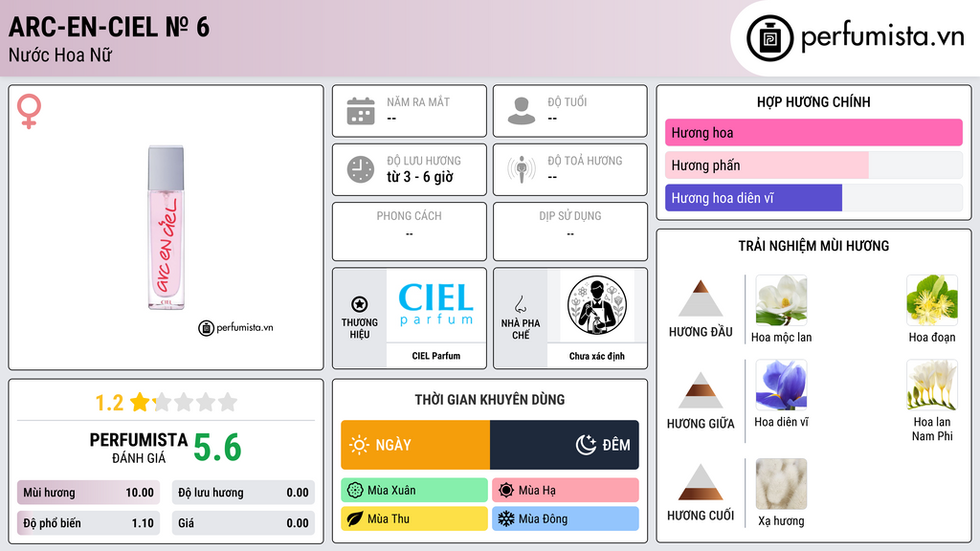Click the pink female gender symbol icon
Viewport: 980px width, 551px height.
point(29,111)
